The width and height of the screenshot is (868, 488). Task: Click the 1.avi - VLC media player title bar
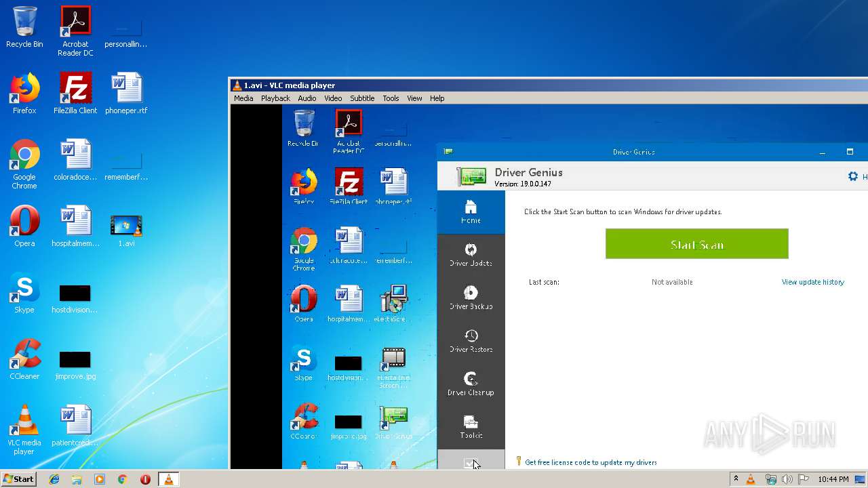click(x=548, y=85)
